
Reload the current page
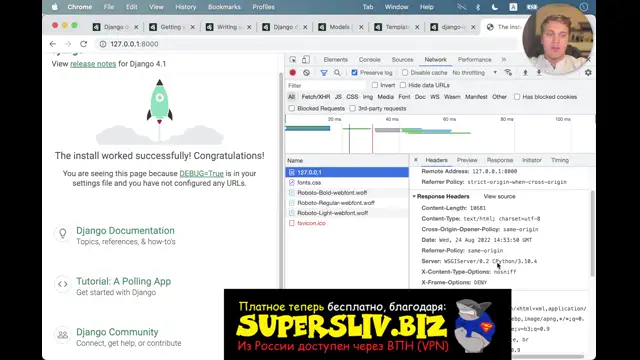[84, 44]
